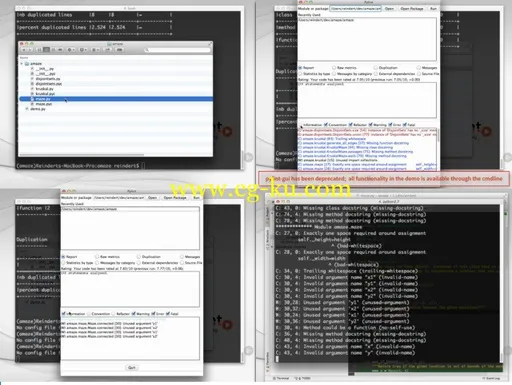Click Module or package field in Pylint window with Quit
This screenshot has height=385, width=512.
pos(119,198)
